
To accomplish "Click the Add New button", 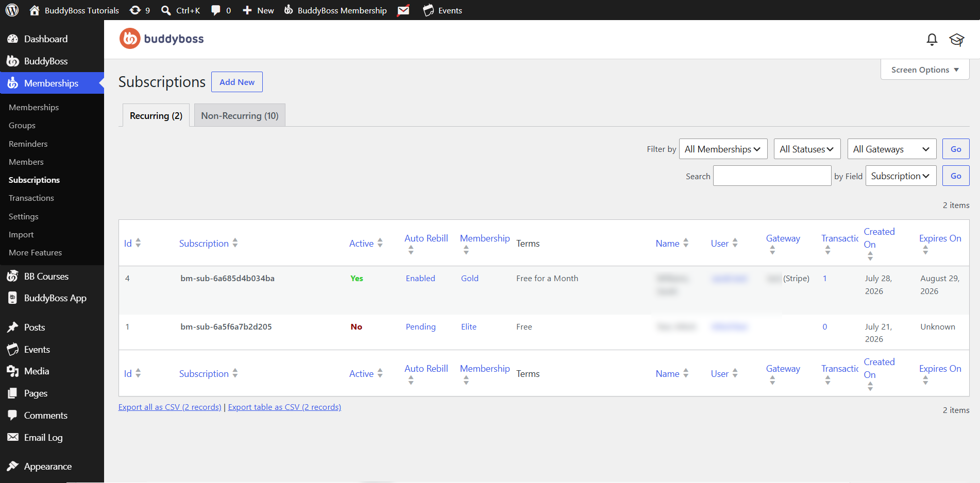I will point(237,82).
